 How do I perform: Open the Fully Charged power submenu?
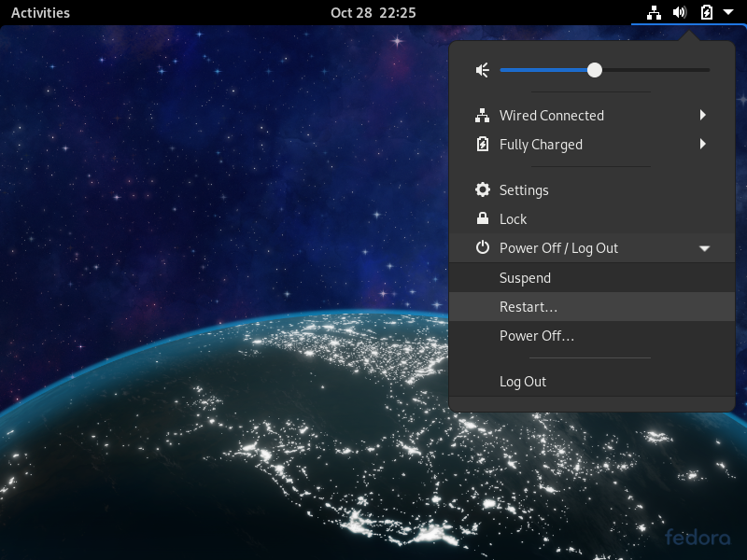point(592,145)
